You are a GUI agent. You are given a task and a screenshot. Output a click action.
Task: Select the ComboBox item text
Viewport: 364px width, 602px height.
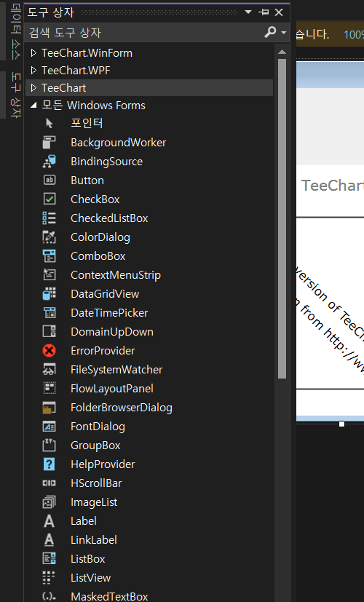(x=98, y=256)
